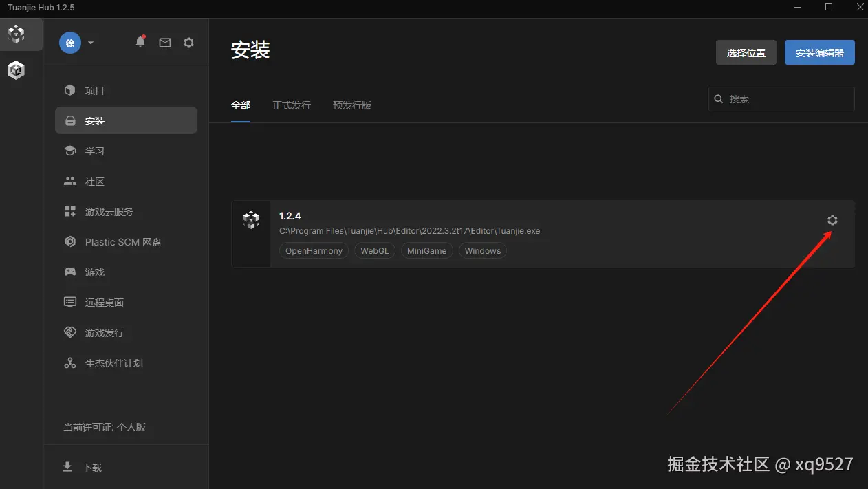Viewport: 868px width, 489px height.
Task: Open 学习 section
Action: (126, 151)
